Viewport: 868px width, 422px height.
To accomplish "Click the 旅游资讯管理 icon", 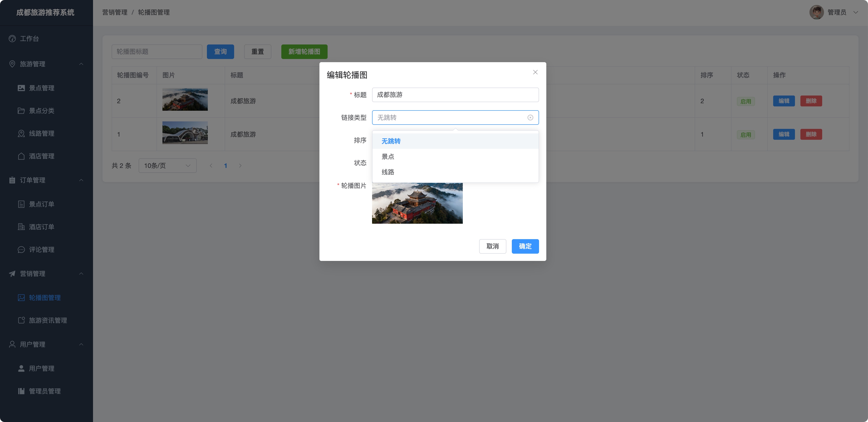I will (21, 320).
